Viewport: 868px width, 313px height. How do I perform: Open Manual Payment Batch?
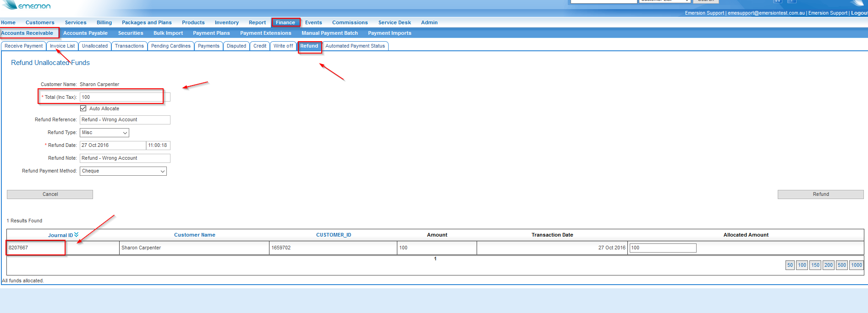tap(330, 33)
